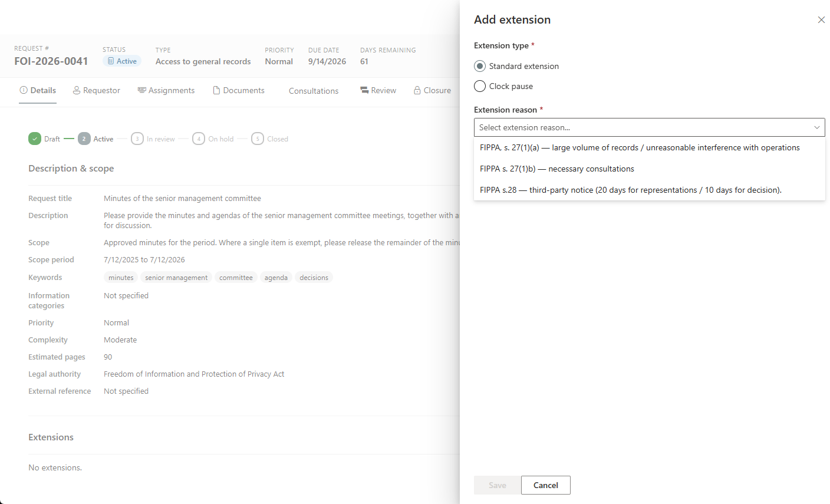Click the 'senior management' keyword tag

tap(176, 278)
